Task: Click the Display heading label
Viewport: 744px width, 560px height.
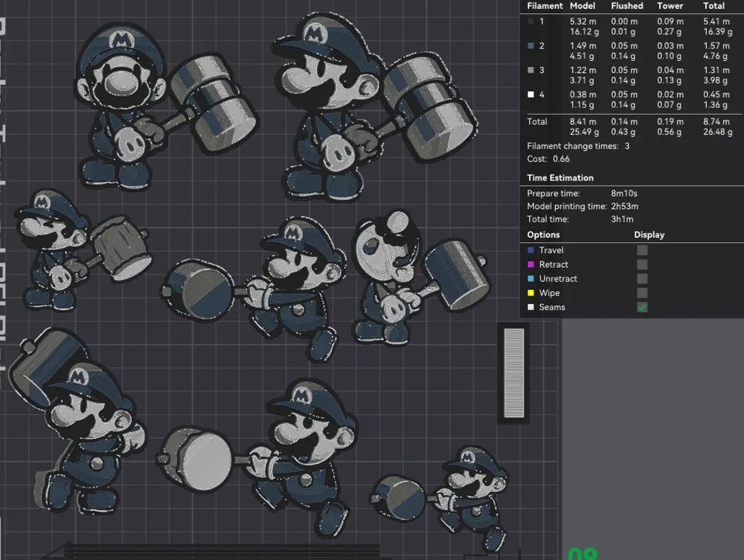Action: point(649,235)
